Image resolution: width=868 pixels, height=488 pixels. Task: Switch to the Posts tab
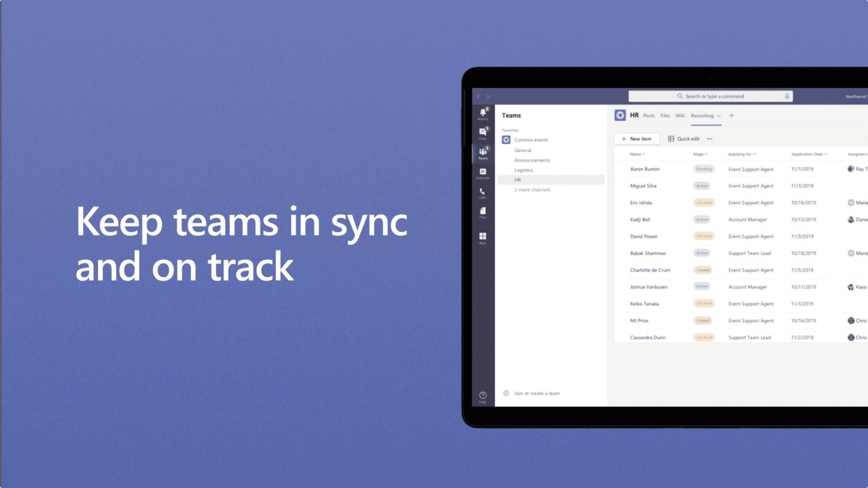[x=648, y=116]
